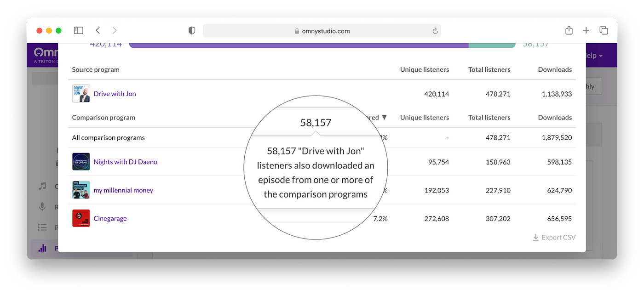Viewport: 644px width, 295px height.
Task: Open the my millennial money link
Action: tap(123, 190)
